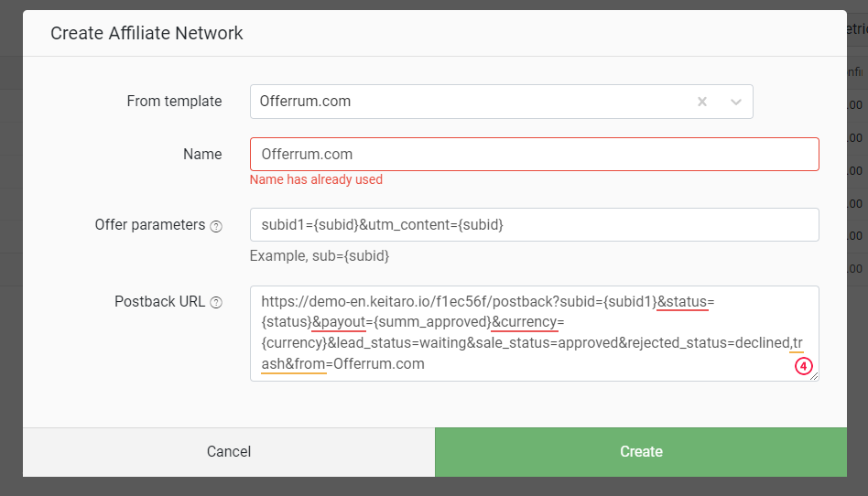
Task: Open the From template combo box
Action: [x=501, y=102]
